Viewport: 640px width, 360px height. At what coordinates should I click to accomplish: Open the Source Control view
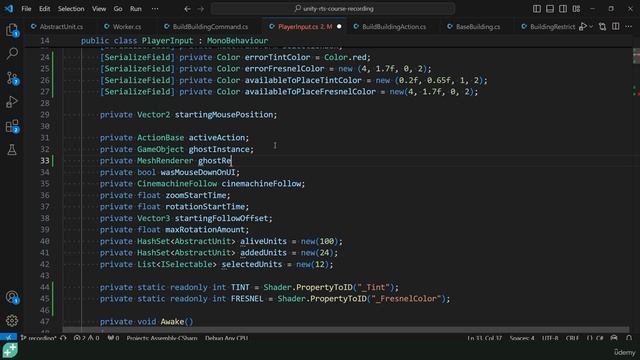(x=12, y=78)
